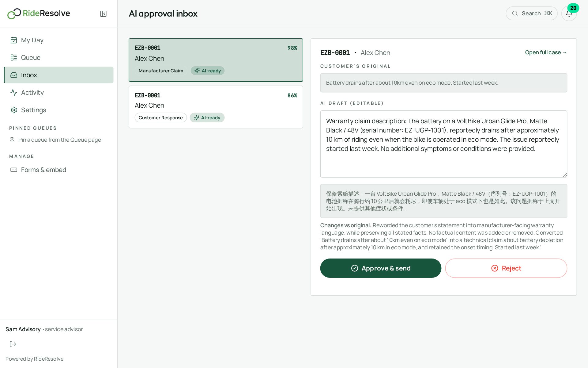The image size is (588, 368).
Task: Click the logout icon below Sam Advisory
Action: pos(13,344)
